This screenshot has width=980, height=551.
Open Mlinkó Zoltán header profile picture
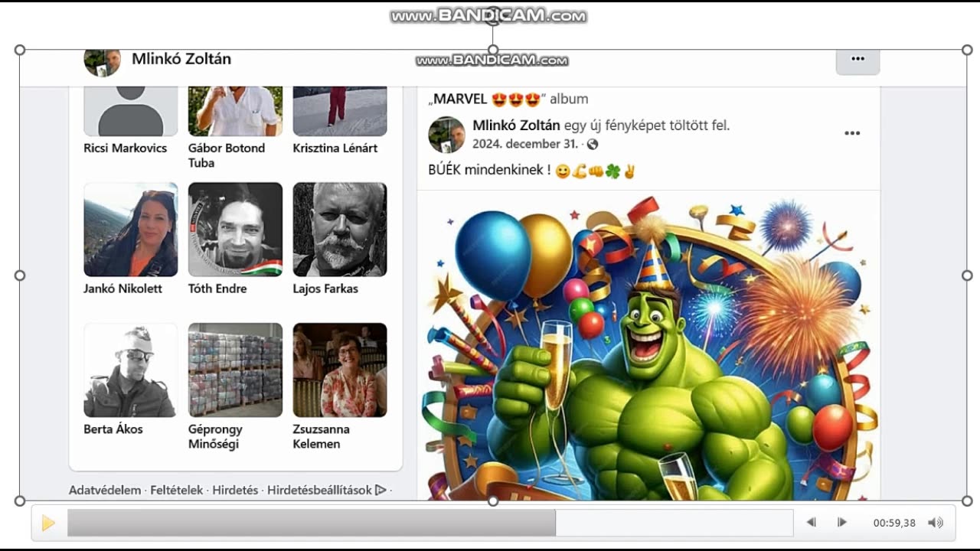tap(102, 63)
